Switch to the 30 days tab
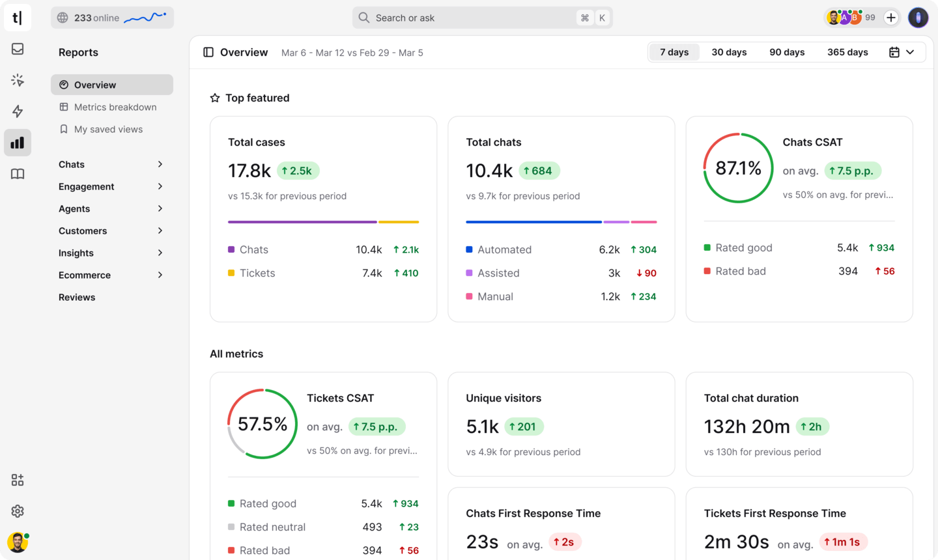The image size is (938, 560). 729,51
